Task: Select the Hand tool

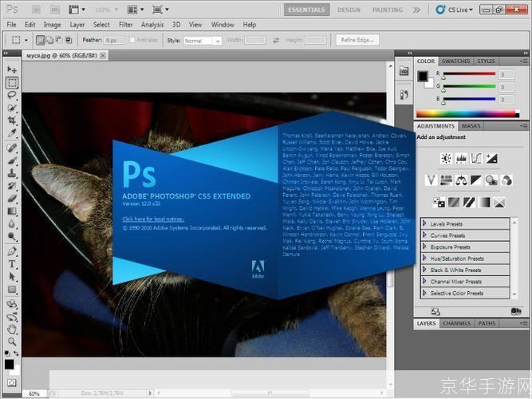Action: (x=12, y=329)
